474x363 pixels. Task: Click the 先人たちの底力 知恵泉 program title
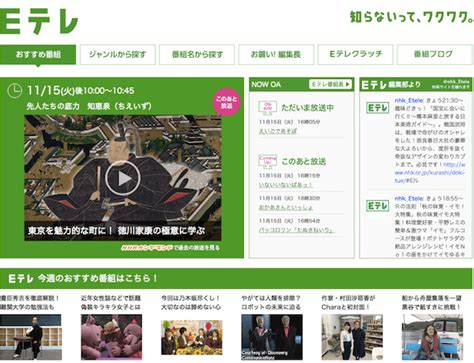click(x=89, y=106)
